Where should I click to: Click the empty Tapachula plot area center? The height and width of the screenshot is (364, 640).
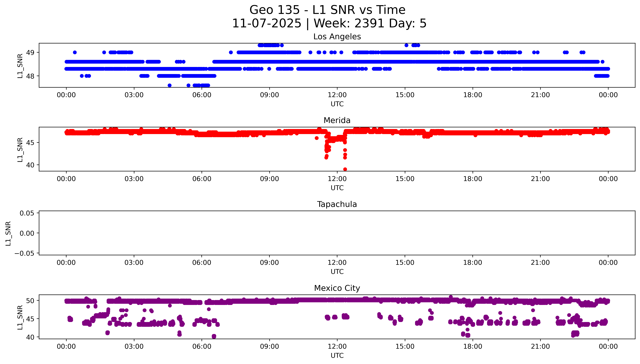(337, 233)
